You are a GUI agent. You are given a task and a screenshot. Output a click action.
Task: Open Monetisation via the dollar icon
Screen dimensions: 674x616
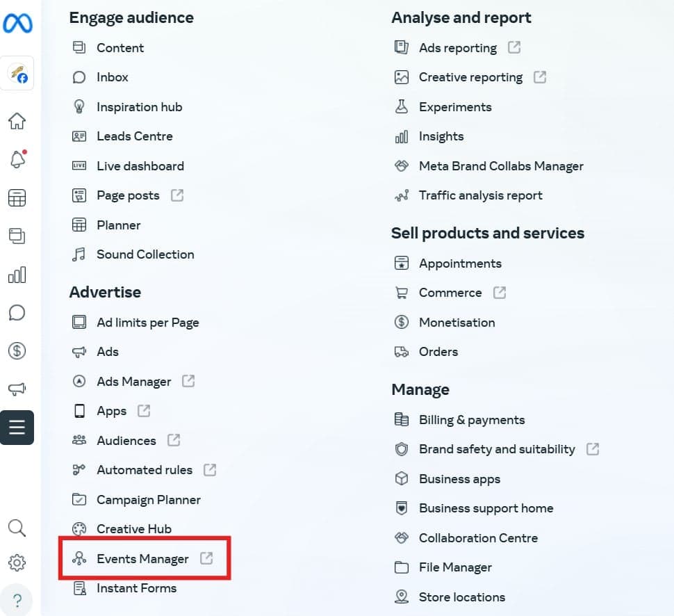click(x=17, y=350)
